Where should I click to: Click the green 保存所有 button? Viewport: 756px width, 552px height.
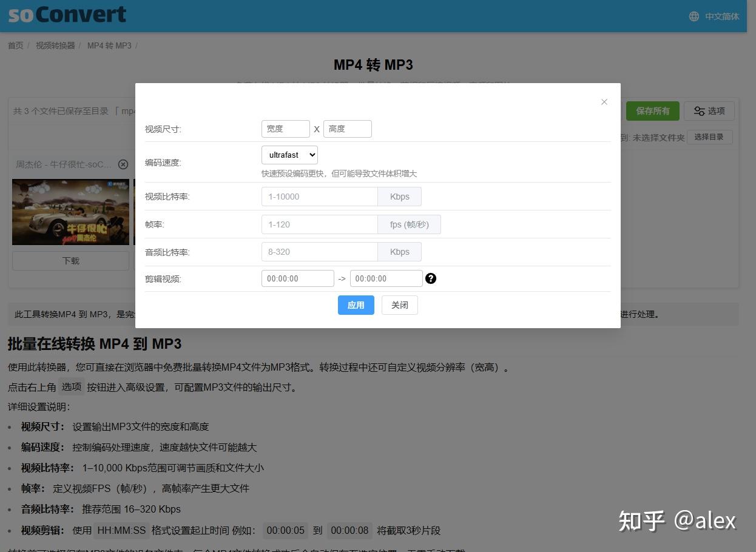point(652,110)
